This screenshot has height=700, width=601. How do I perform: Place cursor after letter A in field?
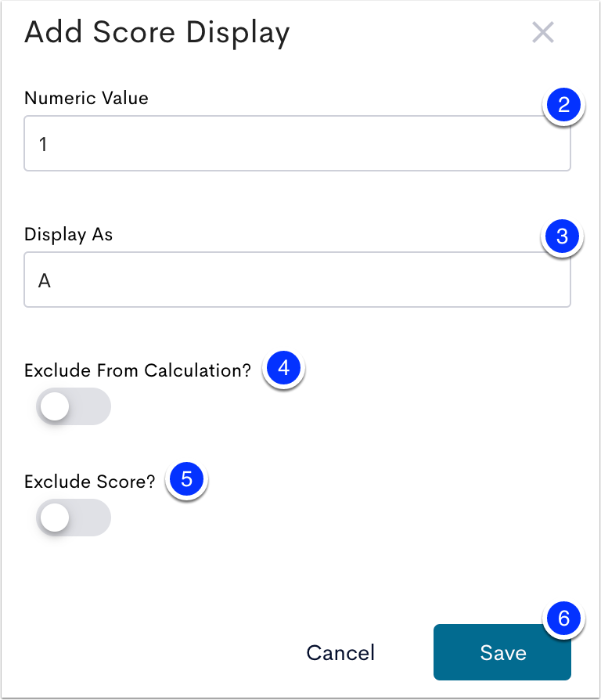52,280
